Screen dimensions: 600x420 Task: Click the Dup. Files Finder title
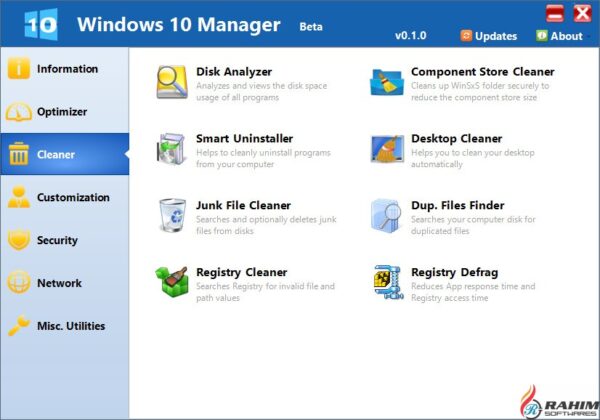[458, 205]
